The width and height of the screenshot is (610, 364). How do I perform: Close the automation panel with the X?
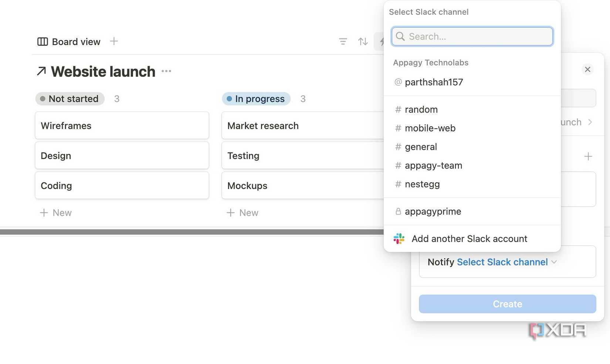(x=587, y=69)
